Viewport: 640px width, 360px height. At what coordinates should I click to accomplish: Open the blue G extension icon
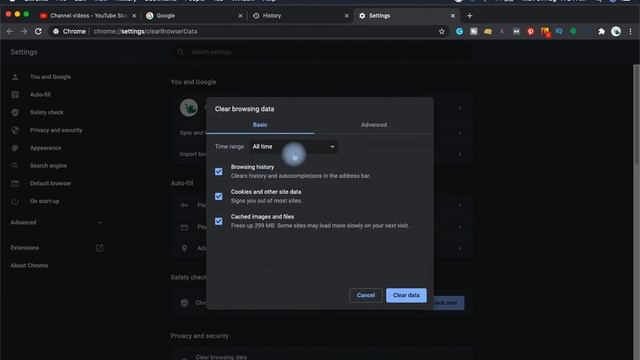pyautogui.click(x=459, y=31)
